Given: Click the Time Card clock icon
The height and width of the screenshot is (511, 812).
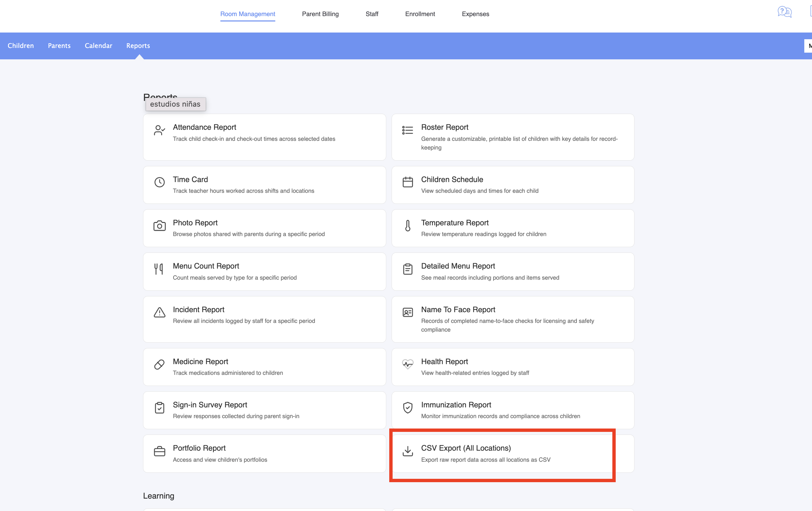Looking at the screenshot, I should point(159,182).
